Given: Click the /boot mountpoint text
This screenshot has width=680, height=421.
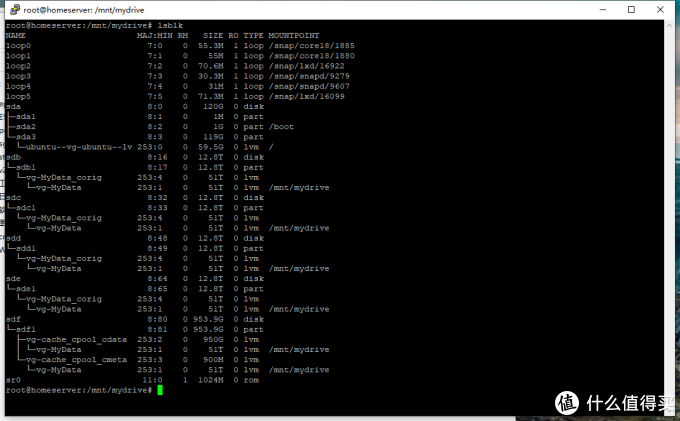Looking at the screenshot, I should pos(281,127).
